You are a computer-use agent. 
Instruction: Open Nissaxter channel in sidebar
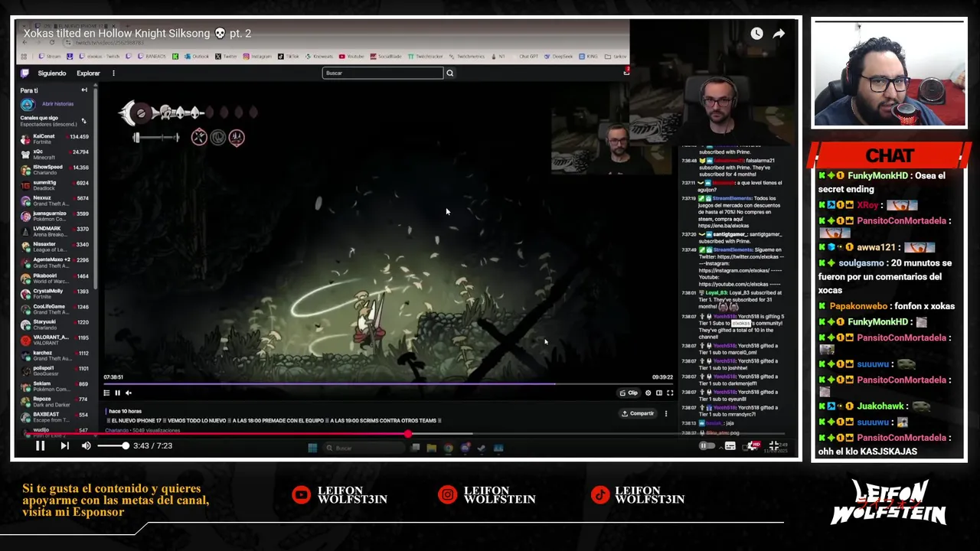[x=55, y=247]
